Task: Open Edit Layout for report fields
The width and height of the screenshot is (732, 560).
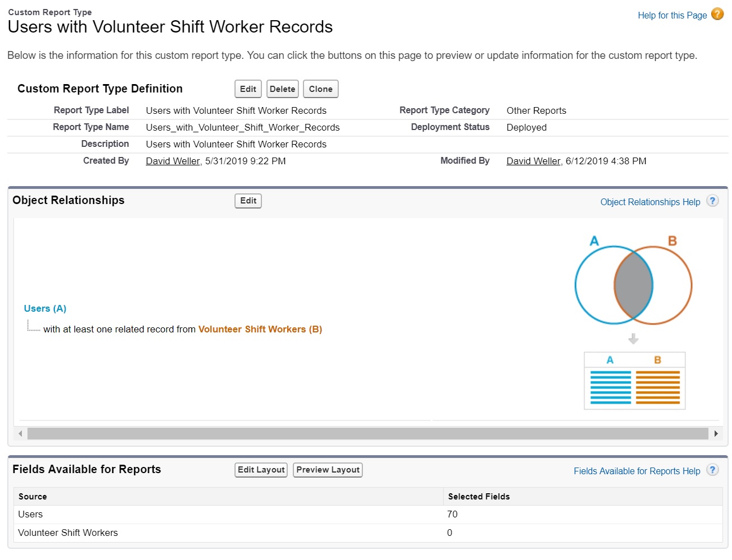Action: coord(261,470)
